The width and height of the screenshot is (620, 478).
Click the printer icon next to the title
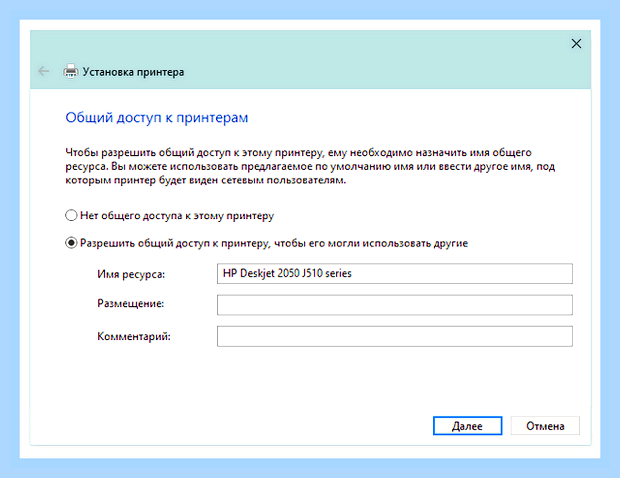[71, 71]
